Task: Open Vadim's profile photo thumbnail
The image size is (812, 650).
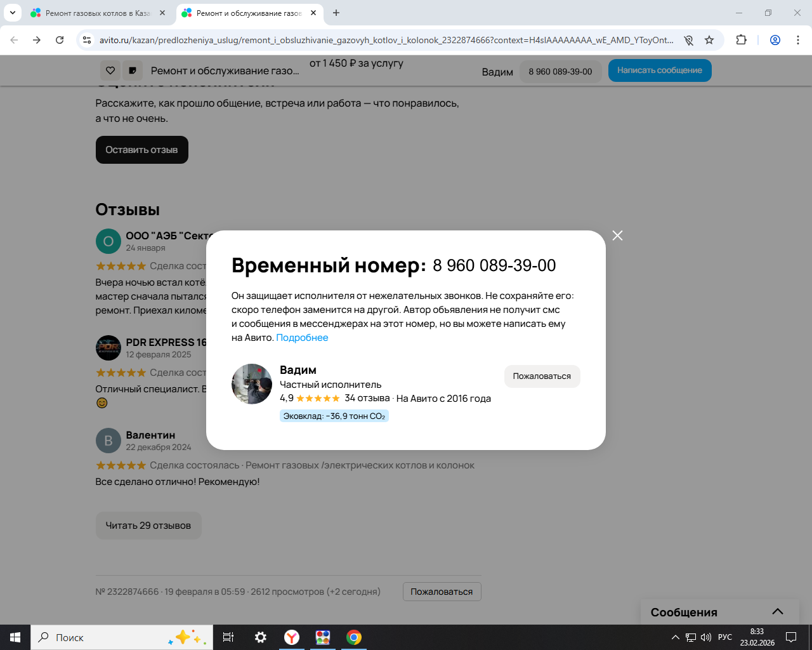Action: tap(252, 384)
